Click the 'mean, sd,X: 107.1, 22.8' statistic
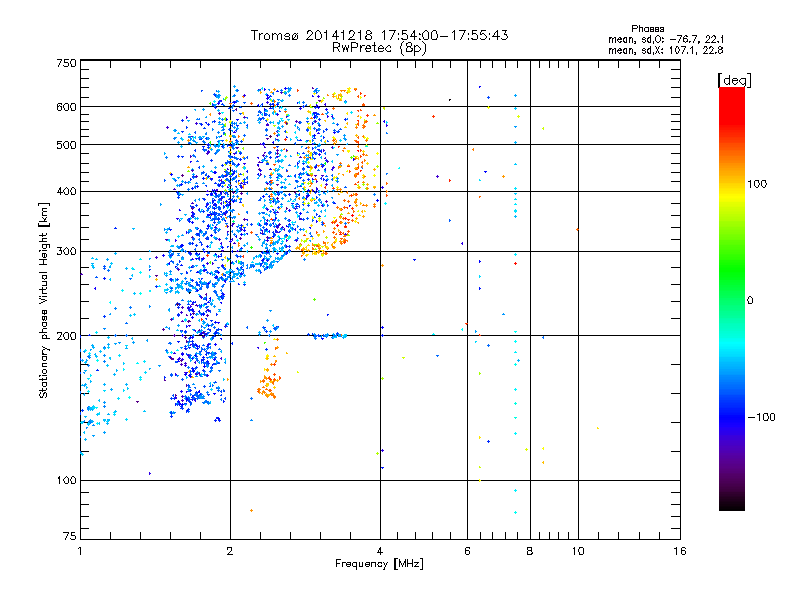800x600 pixels. click(666, 50)
